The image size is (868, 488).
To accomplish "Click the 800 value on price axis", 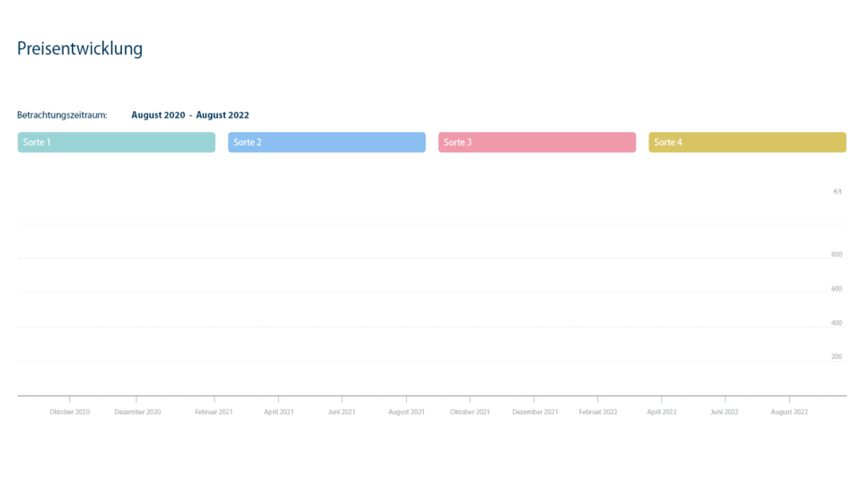I will click(x=837, y=254).
